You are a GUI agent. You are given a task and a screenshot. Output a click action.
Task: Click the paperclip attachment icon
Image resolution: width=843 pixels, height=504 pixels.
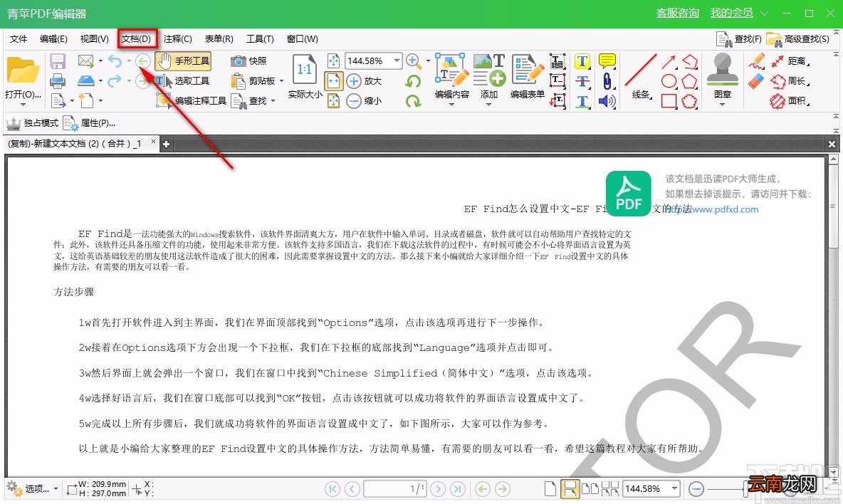(607, 81)
